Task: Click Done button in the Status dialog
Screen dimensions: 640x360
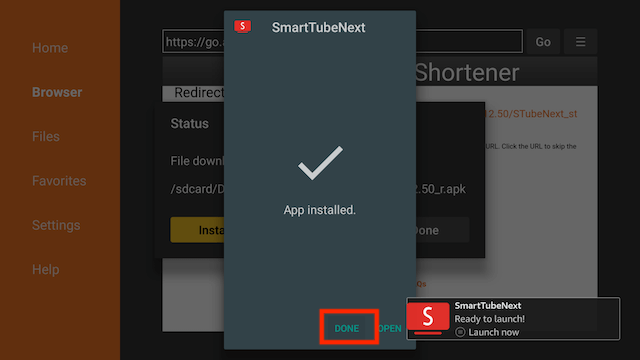Action: (x=442, y=230)
